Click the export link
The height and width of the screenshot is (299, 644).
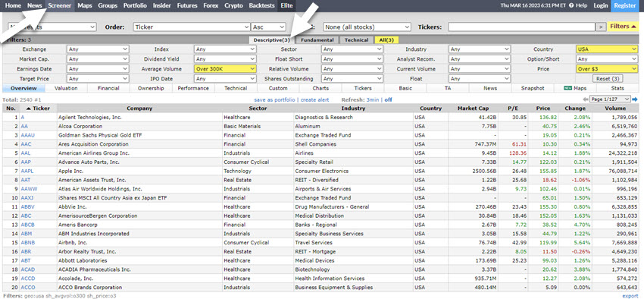point(630,296)
